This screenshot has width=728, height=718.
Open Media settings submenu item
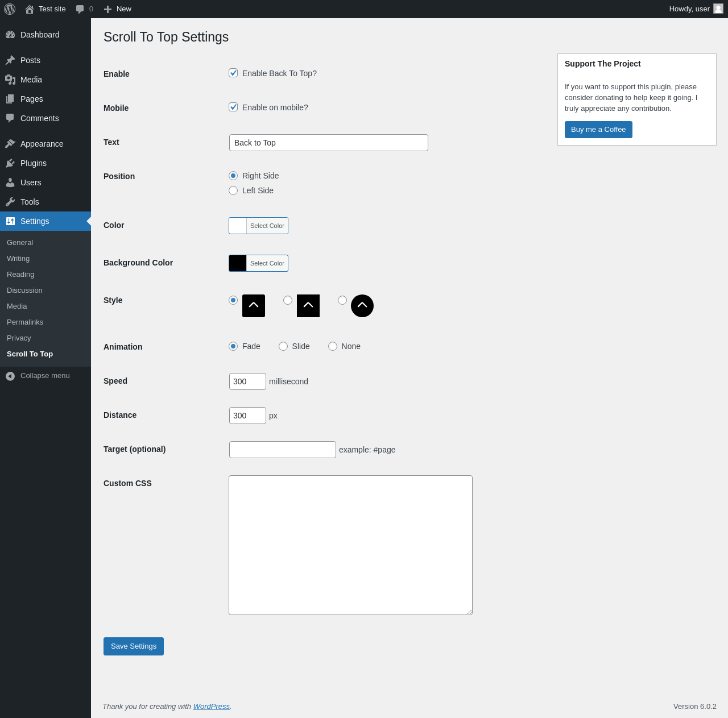tap(17, 306)
